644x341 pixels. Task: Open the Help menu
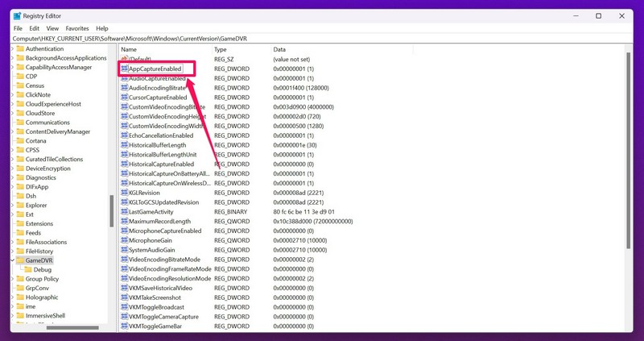click(x=102, y=28)
